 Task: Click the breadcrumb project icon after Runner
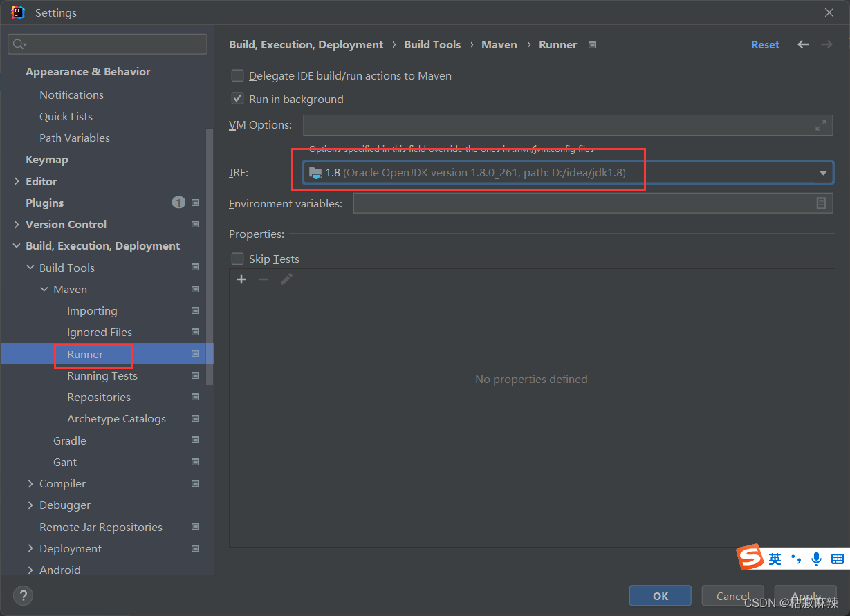(x=592, y=45)
